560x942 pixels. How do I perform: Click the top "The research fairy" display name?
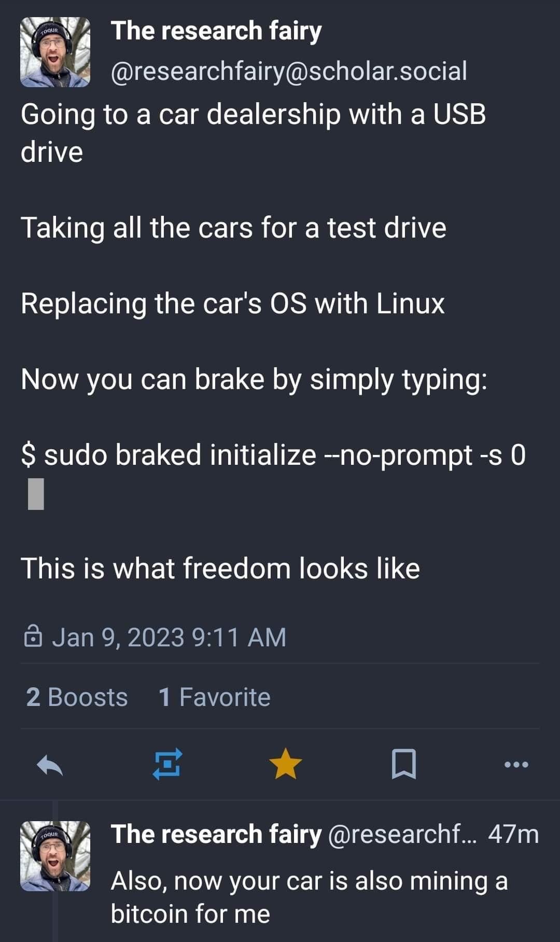pyautogui.click(x=216, y=31)
